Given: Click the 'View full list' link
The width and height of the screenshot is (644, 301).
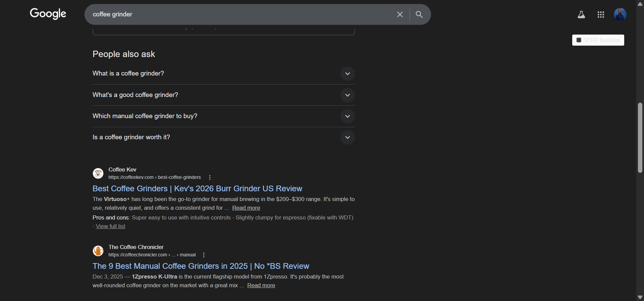Looking at the screenshot, I should pyautogui.click(x=110, y=227).
